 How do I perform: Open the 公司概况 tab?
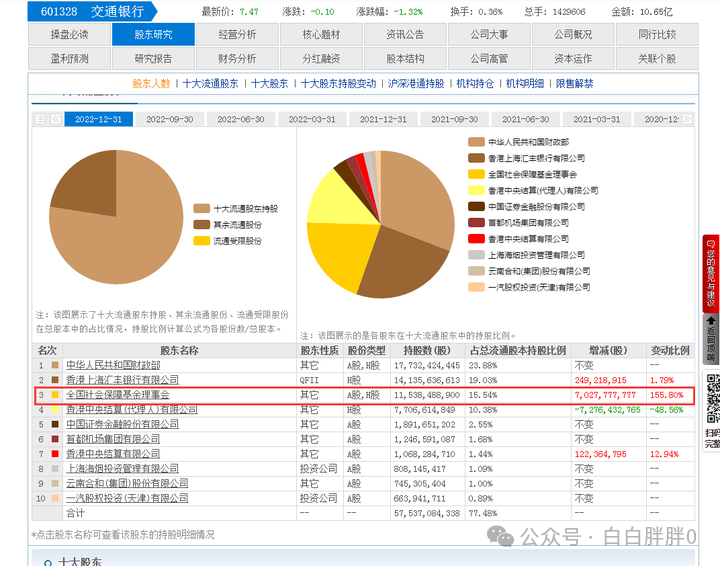(x=573, y=34)
